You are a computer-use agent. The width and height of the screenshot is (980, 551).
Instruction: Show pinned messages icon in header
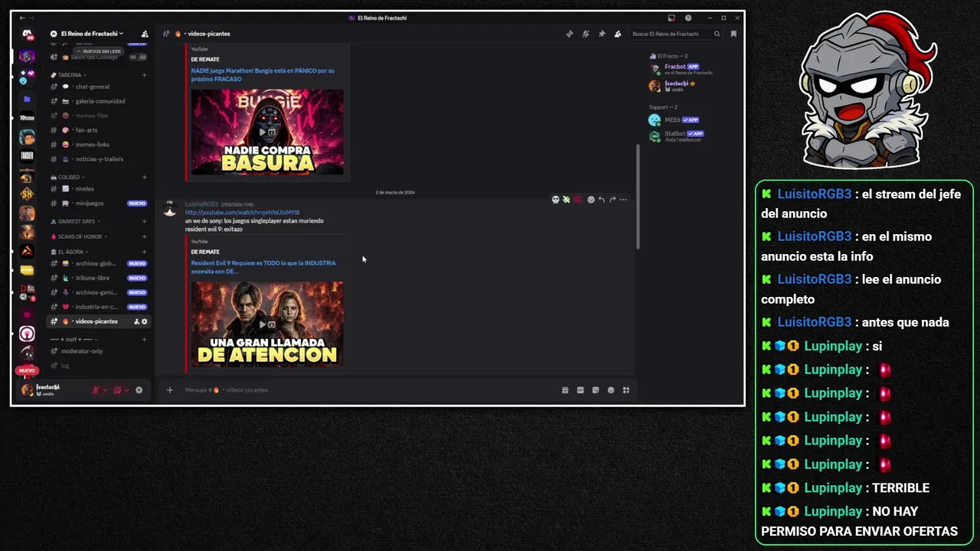602,34
